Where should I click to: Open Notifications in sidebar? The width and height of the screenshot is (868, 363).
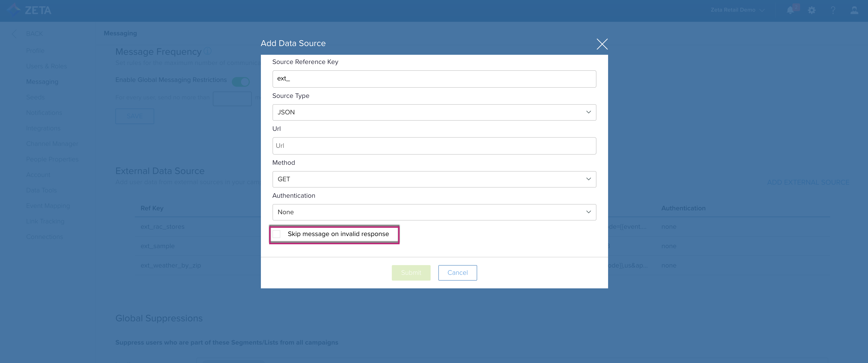(44, 112)
